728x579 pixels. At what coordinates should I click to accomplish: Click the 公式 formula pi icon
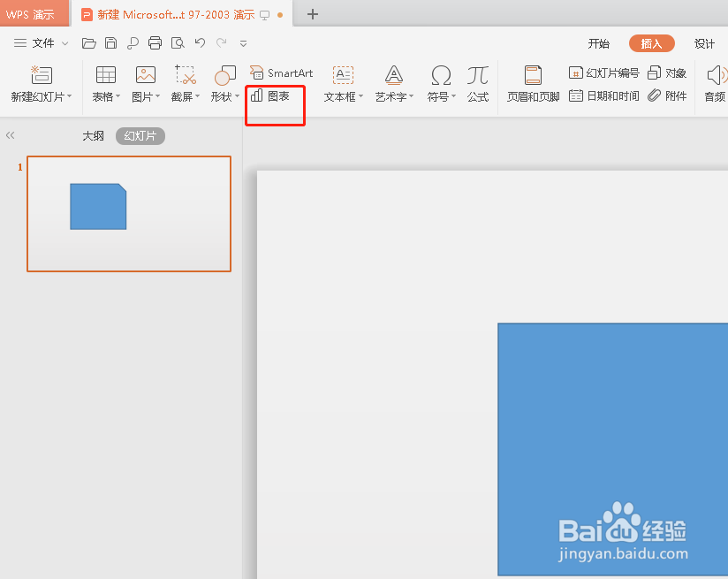coord(478,75)
